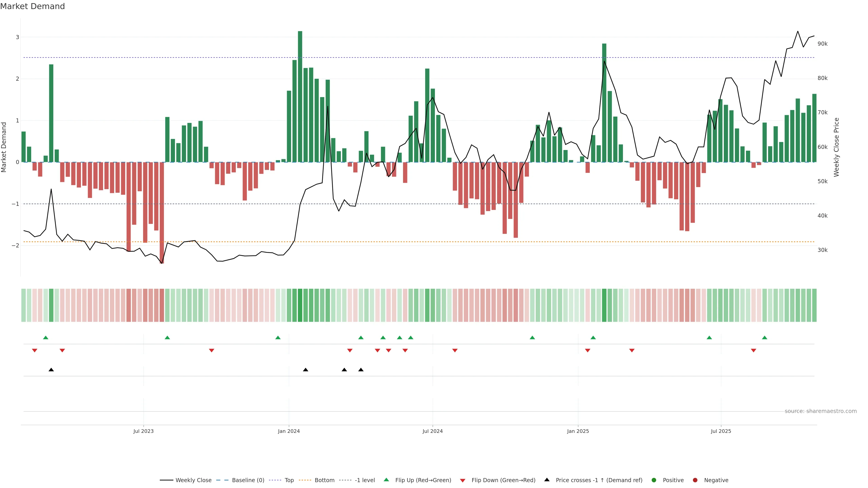Click the Price crosses -1 legend triangle
The image size is (868, 488).
click(547, 480)
